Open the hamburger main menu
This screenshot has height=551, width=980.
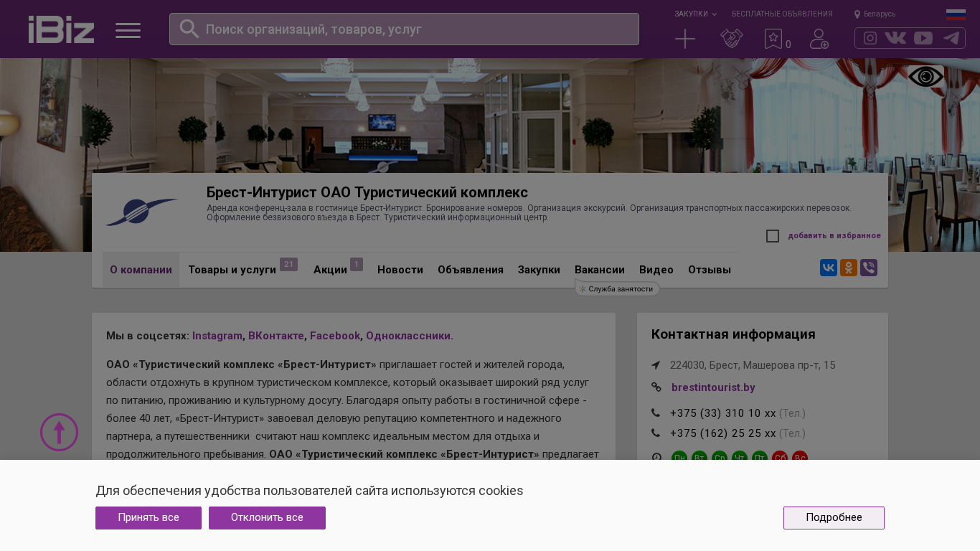click(128, 30)
